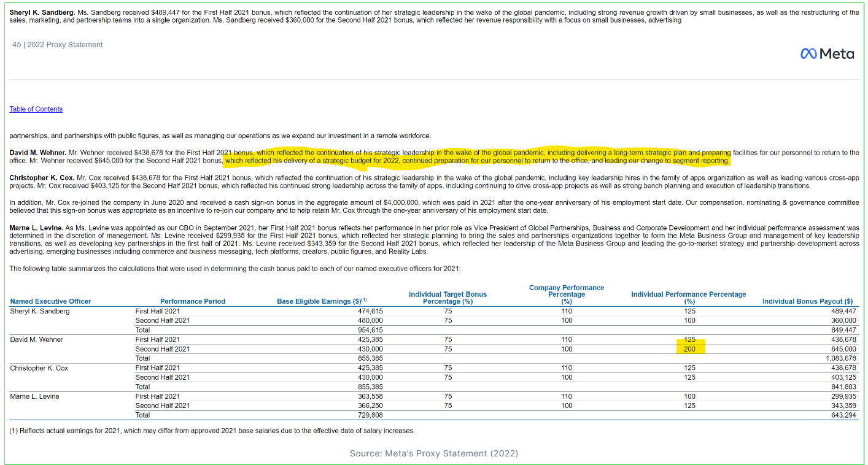This screenshot has width=868, height=465.
Task: Click the 'Individual Performance Percentage (%)' column header
Action: [x=689, y=298]
